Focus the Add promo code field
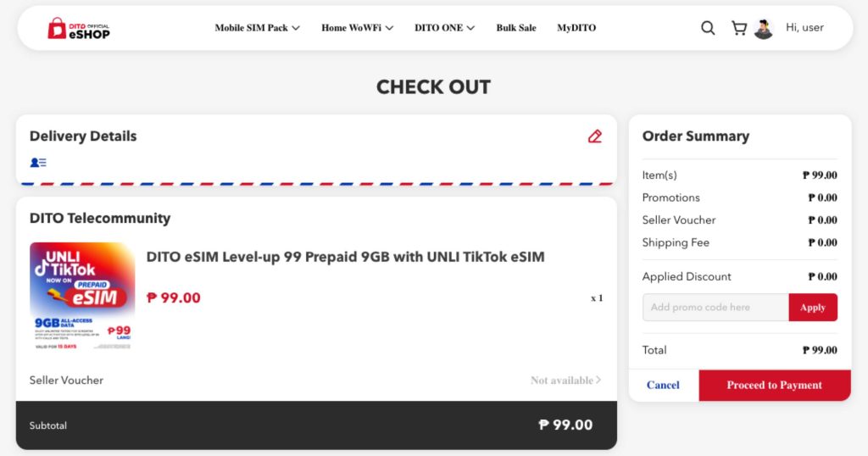Image resolution: width=868 pixels, height=456 pixels. 715,307
